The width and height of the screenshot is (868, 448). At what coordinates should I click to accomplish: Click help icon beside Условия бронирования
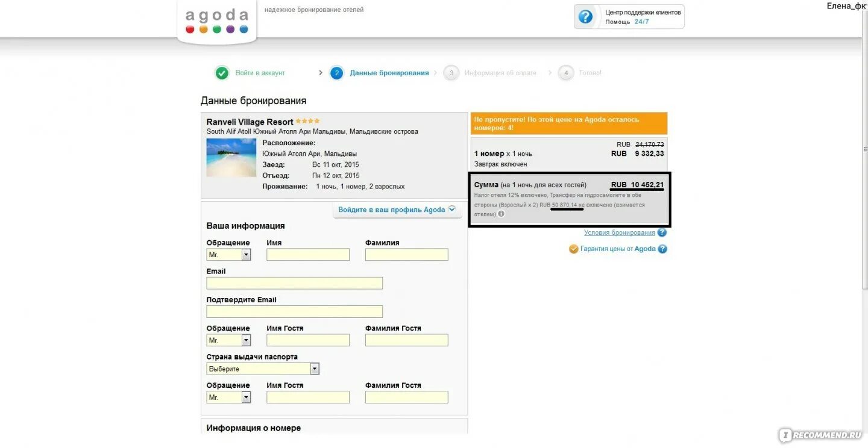coord(662,232)
